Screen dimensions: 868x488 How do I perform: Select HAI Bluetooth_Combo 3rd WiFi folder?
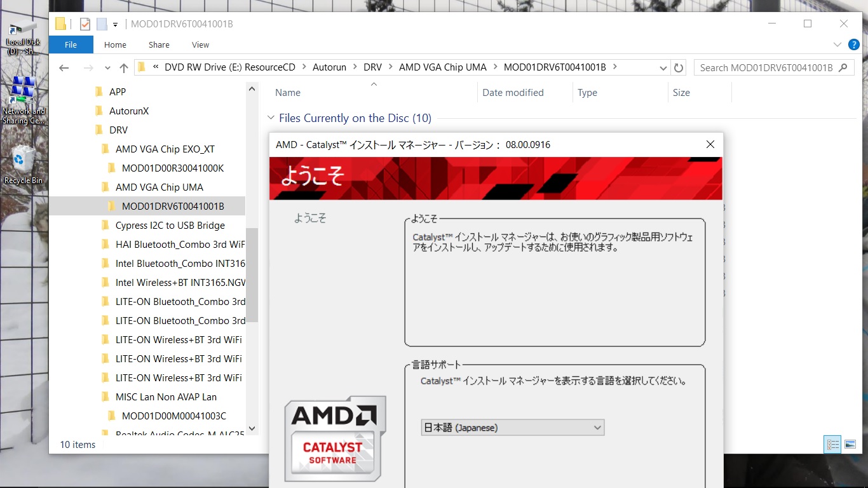click(180, 244)
